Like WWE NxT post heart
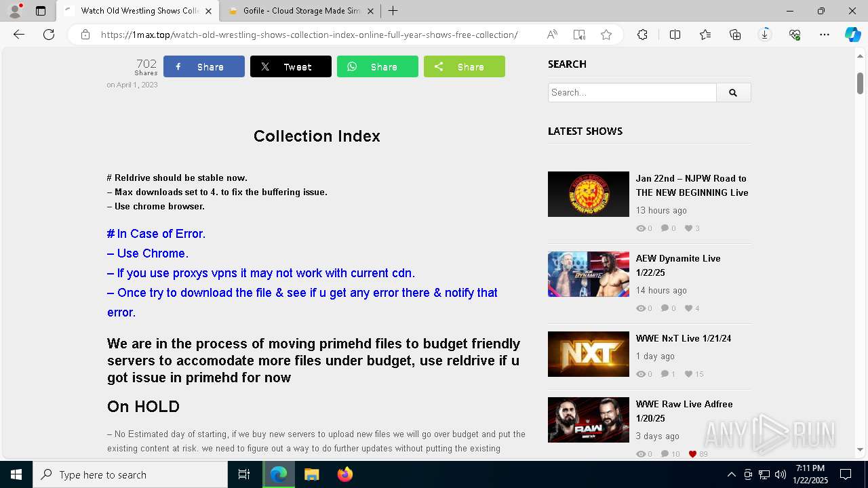Image resolution: width=868 pixels, height=488 pixels. (689, 374)
